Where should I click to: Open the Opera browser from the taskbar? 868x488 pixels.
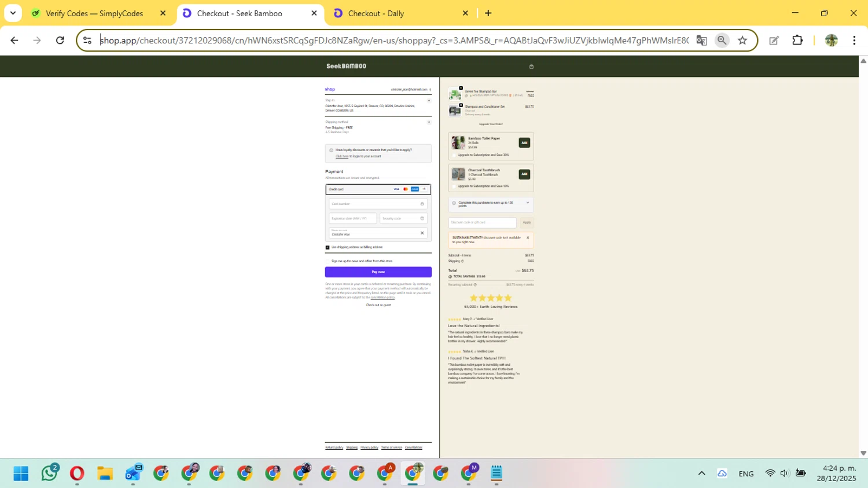pyautogui.click(x=77, y=474)
